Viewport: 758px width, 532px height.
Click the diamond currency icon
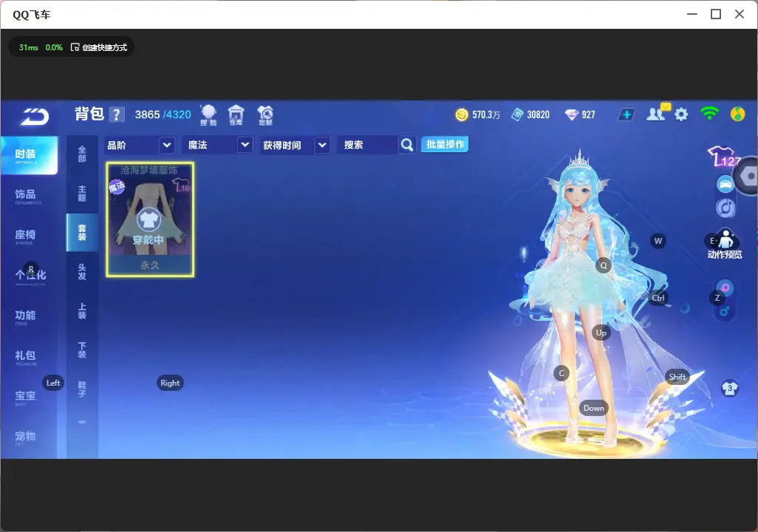point(571,115)
